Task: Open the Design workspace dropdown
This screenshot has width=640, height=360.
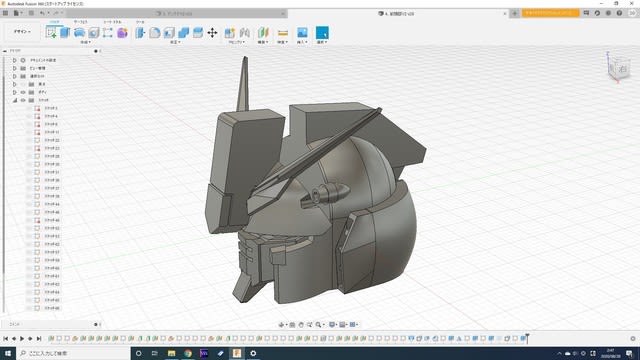Action: (22, 31)
